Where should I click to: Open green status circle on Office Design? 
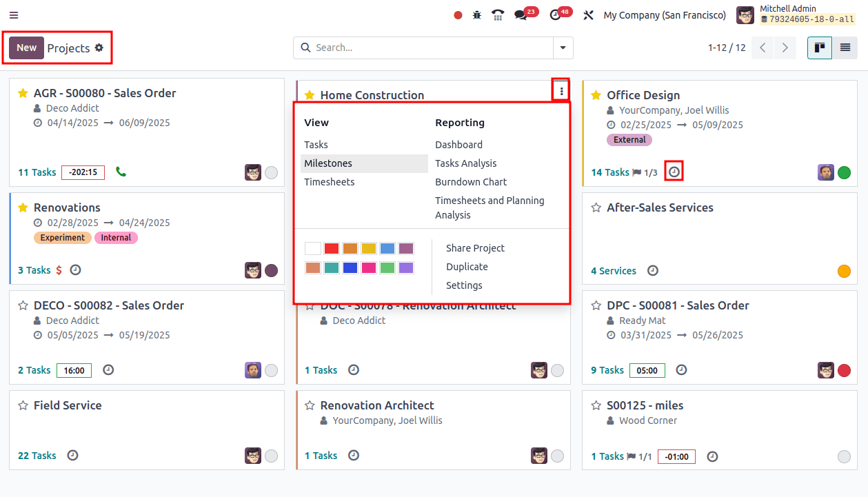click(x=845, y=172)
